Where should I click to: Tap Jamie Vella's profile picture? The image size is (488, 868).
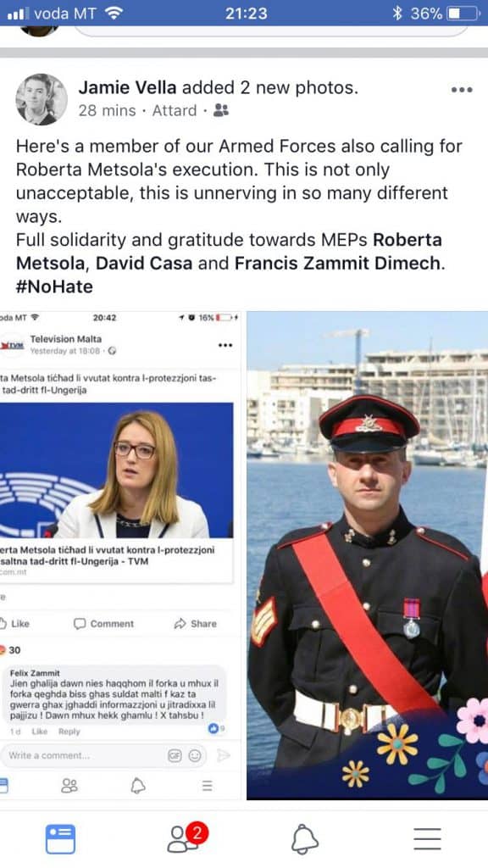click(41, 99)
